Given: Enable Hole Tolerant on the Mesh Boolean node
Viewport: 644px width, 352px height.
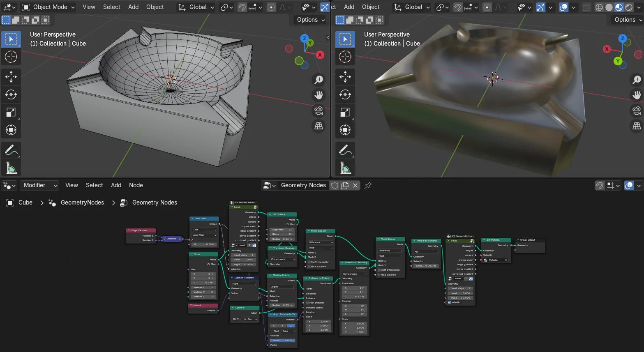Looking at the screenshot, I should point(309,267).
